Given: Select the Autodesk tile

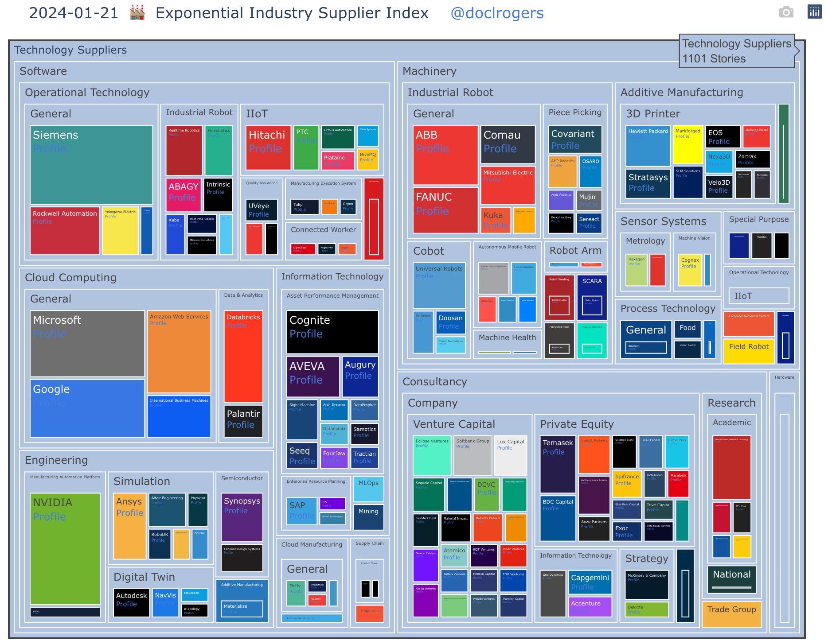Looking at the screenshot, I should click(x=132, y=603).
